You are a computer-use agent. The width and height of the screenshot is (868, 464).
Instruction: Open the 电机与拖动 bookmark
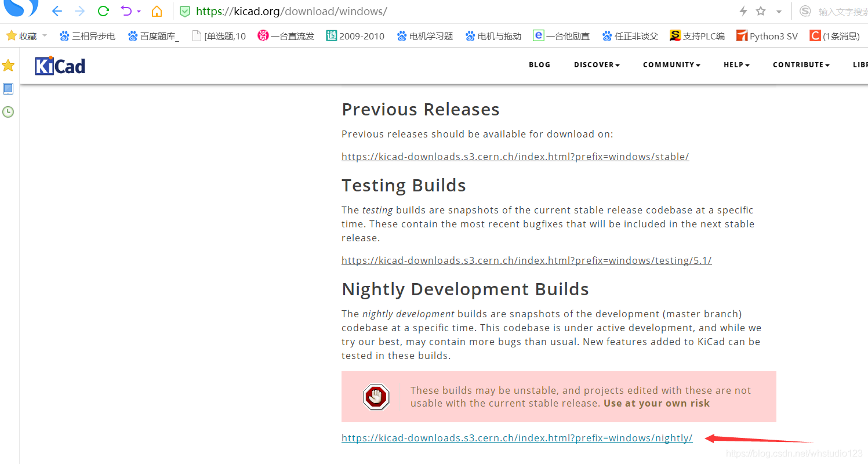[493, 36]
